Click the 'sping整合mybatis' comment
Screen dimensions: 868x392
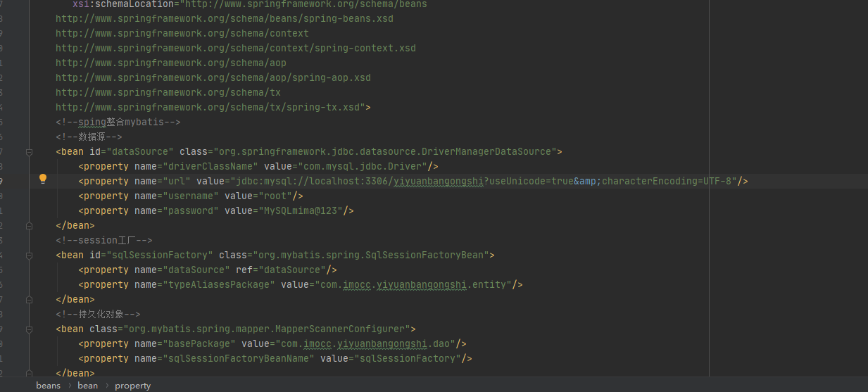point(118,122)
